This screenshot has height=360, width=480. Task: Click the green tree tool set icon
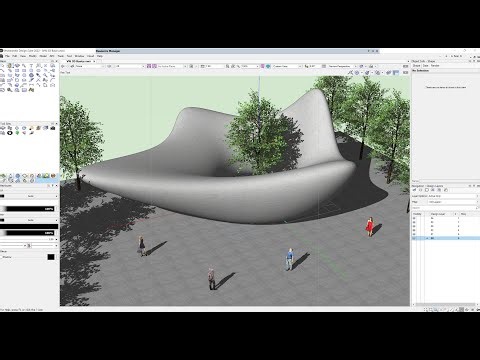pos(17,133)
